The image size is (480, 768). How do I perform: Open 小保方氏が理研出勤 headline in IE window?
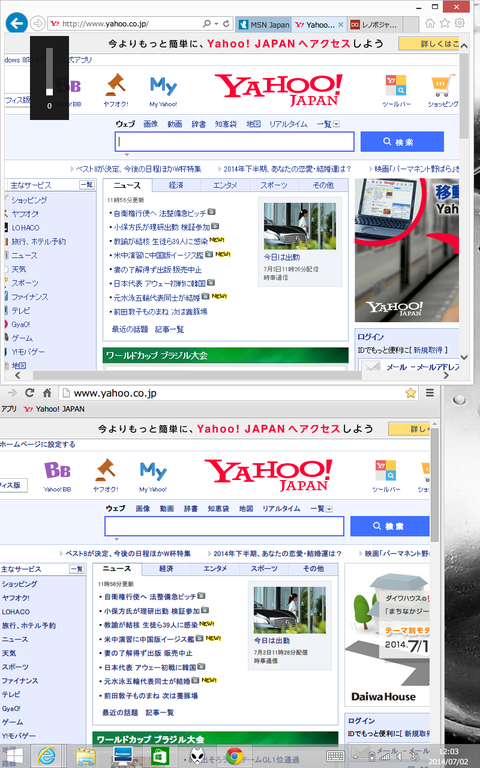(x=162, y=227)
